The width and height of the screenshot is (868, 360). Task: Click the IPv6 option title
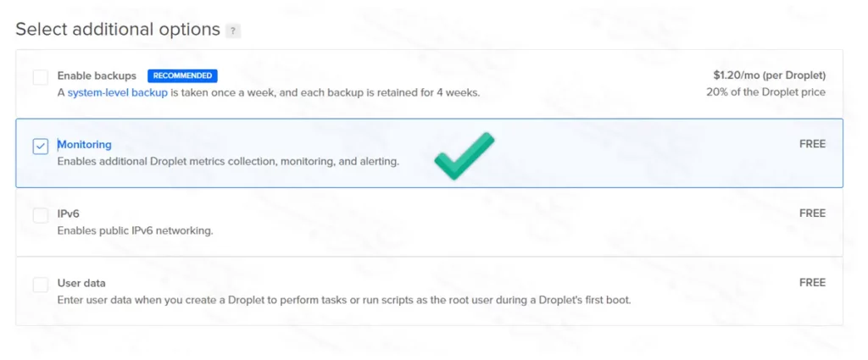click(x=69, y=213)
